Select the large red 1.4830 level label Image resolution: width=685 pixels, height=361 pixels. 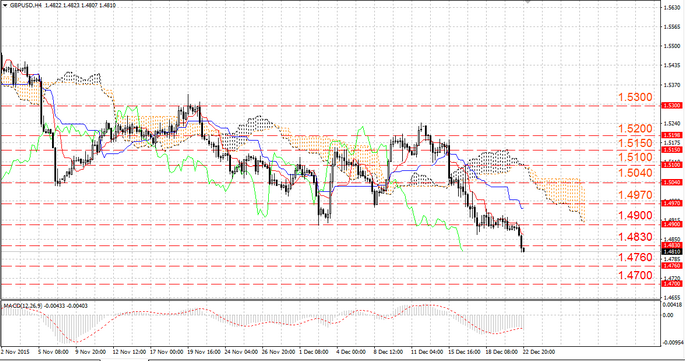635,237
